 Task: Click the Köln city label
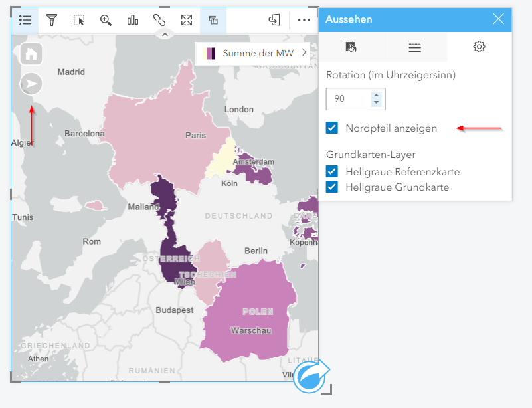(x=229, y=183)
